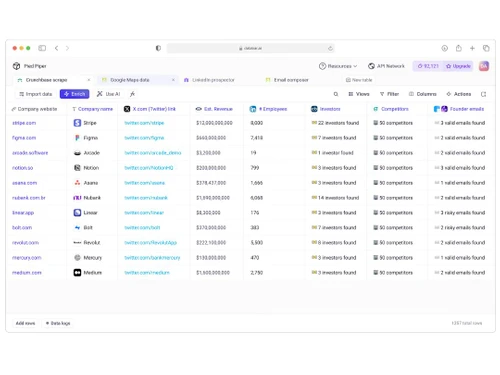Click the Medium logo icon
The width and height of the screenshot is (500, 375).
point(77,273)
